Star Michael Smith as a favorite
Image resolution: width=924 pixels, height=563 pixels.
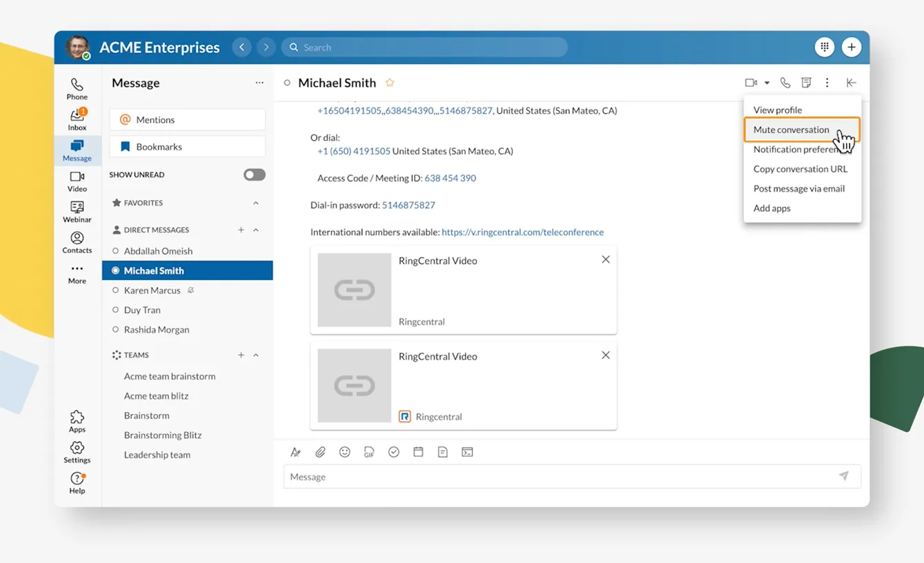click(x=390, y=83)
